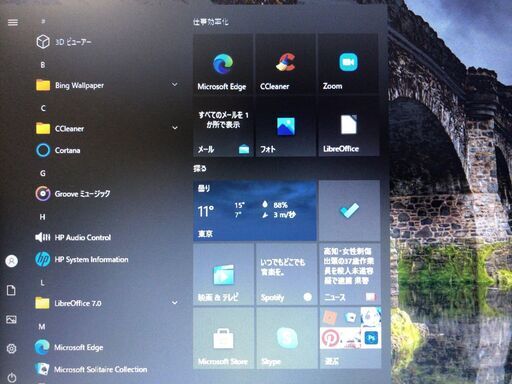The width and height of the screenshot is (512, 384).
Task: Open Settings gear in Start sidebar
Action: 11,348
